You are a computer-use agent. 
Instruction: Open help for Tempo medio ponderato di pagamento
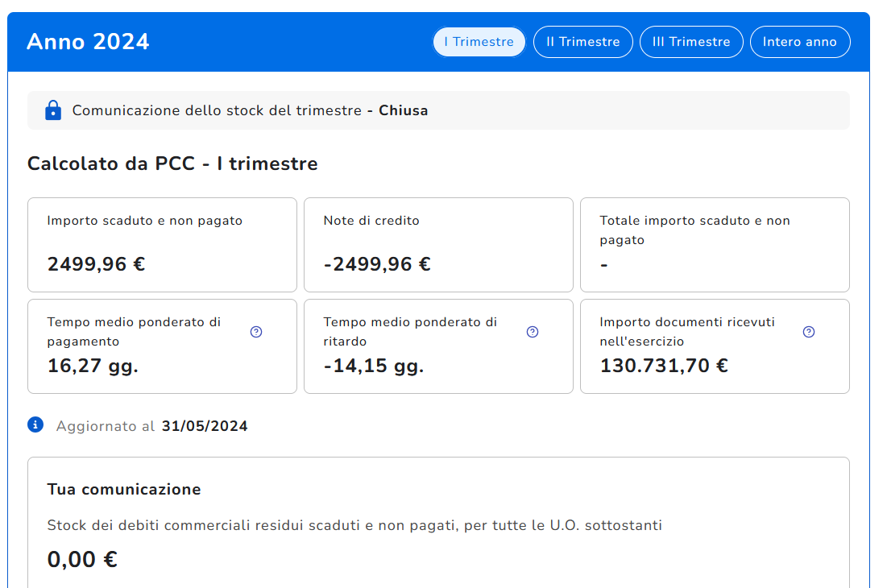pyautogui.click(x=256, y=332)
